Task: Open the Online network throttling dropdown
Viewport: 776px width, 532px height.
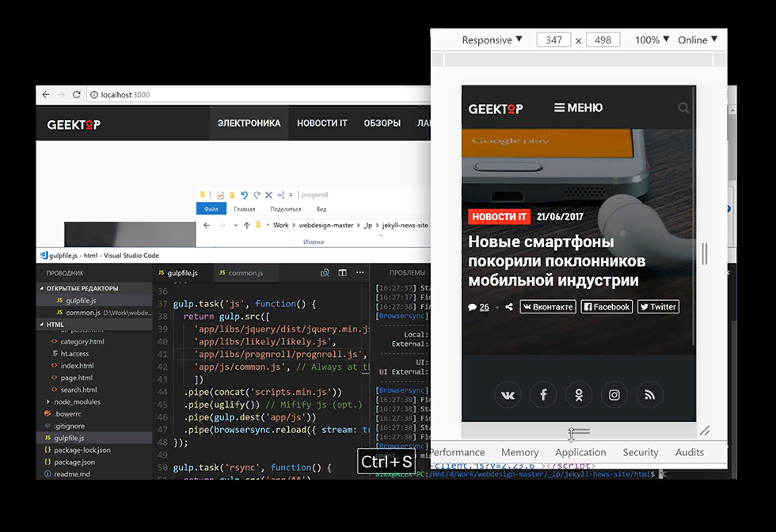Action: [x=697, y=40]
